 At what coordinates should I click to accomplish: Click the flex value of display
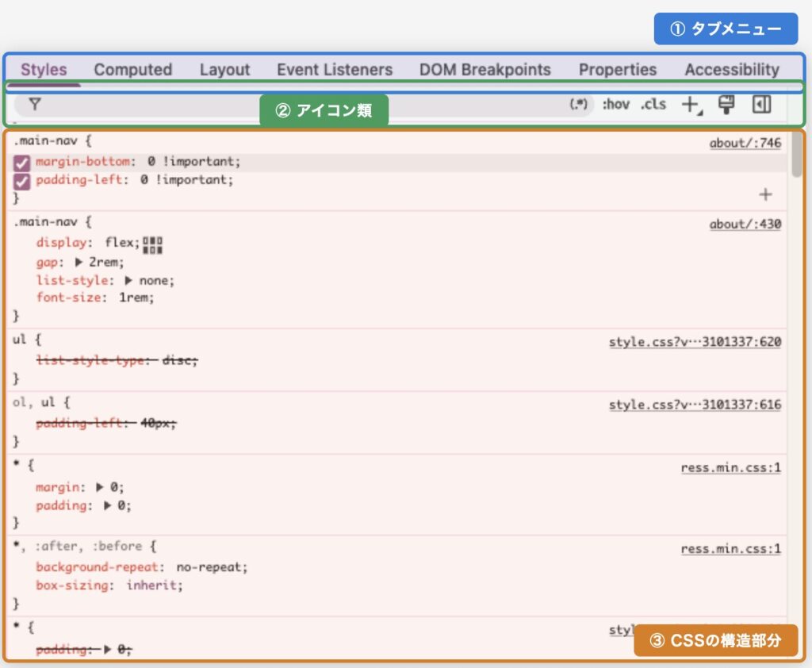coord(121,243)
